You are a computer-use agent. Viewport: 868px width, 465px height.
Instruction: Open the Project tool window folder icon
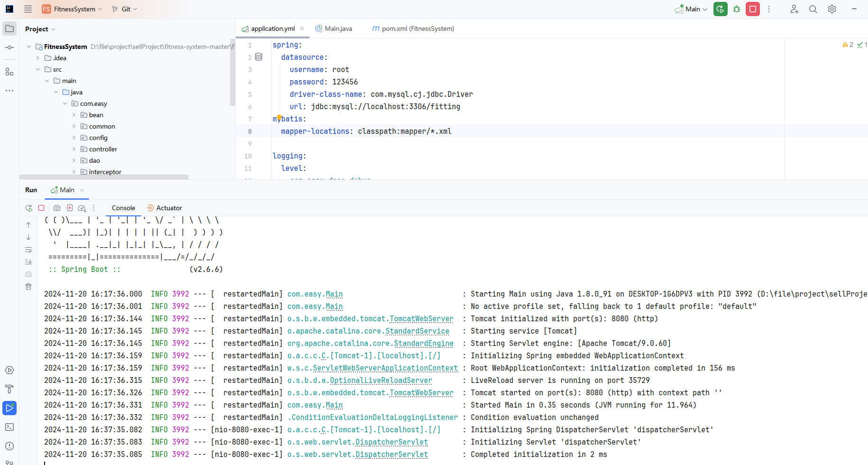(x=9, y=28)
